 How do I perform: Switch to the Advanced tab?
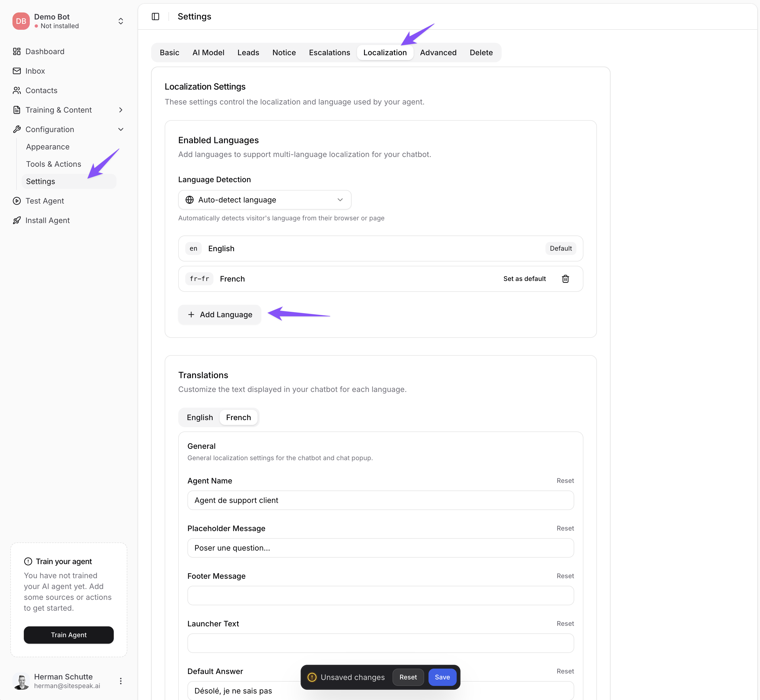coord(438,53)
